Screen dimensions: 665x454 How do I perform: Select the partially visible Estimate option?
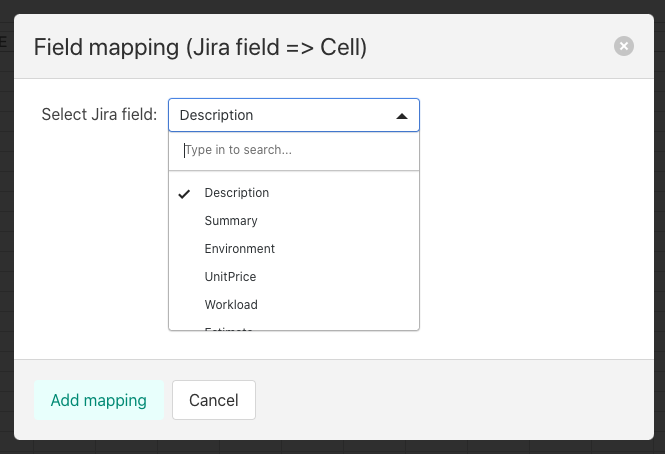click(229, 327)
